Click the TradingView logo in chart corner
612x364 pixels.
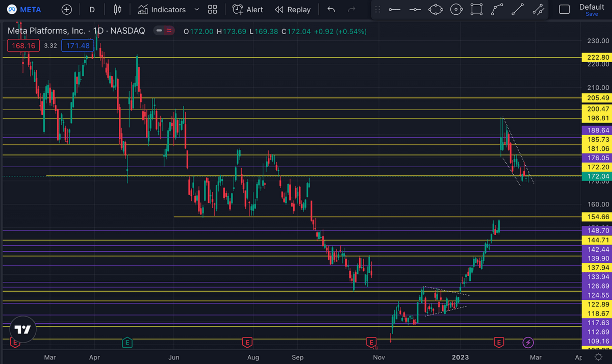pyautogui.click(x=22, y=329)
